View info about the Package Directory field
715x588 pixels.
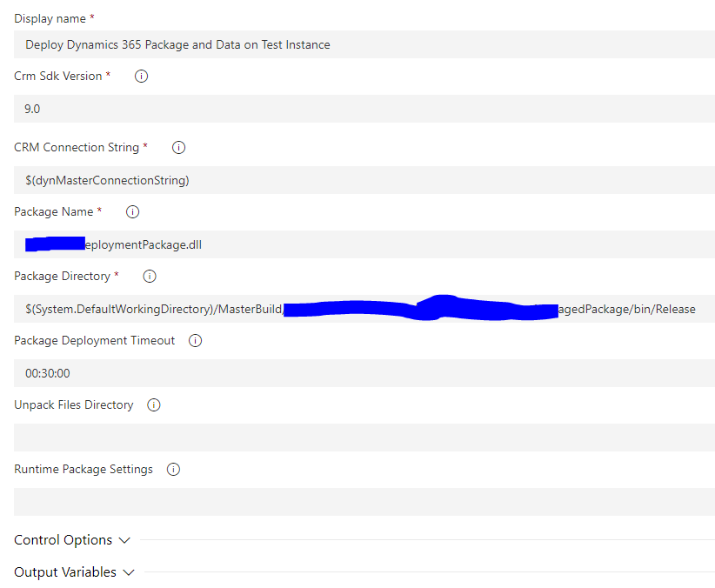coord(149,276)
